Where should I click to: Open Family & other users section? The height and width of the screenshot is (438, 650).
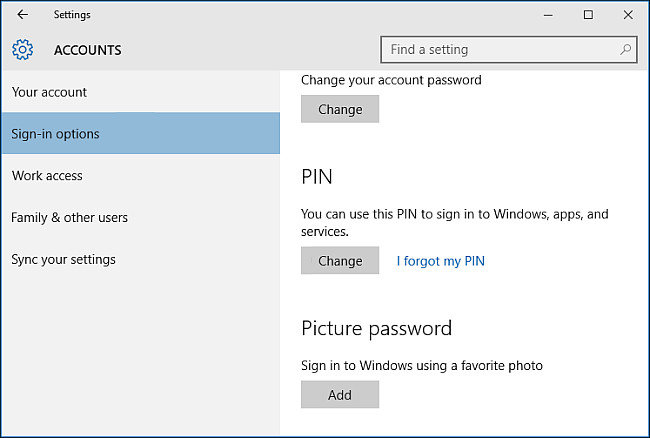click(141, 217)
